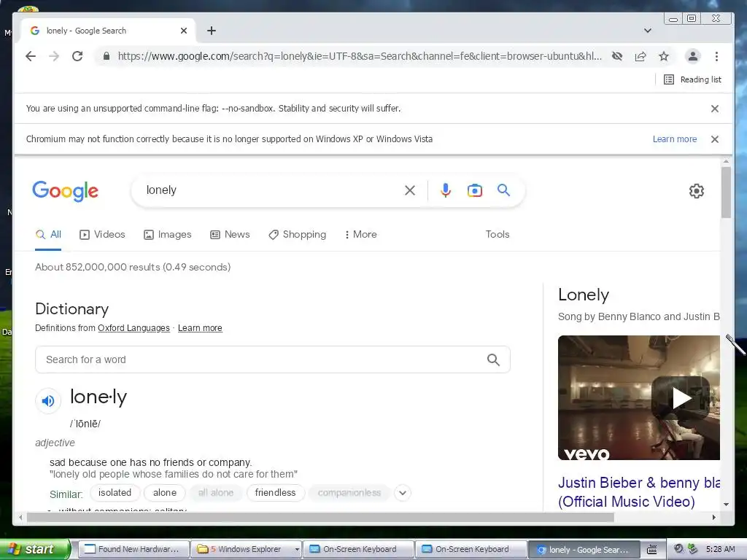Play the Lonely vevo video thumbnail
The height and width of the screenshot is (560, 747).
638,397
